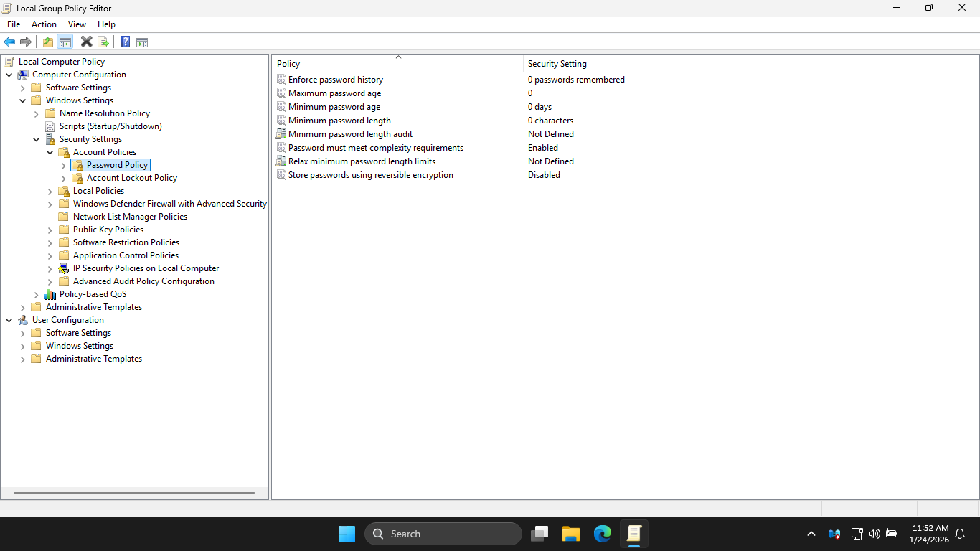The height and width of the screenshot is (551, 980).
Task: Select the Minimum password length policy
Action: point(339,121)
